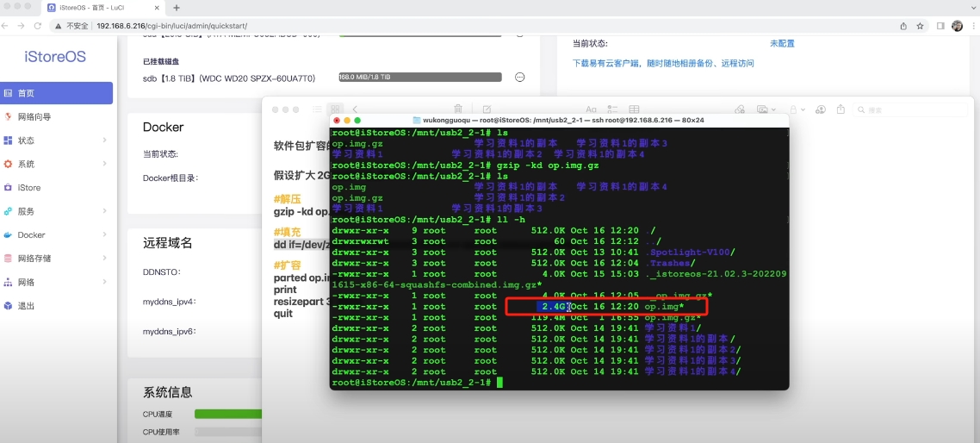Click the 系统 gear icon in sidebar
The width and height of the screenshot is (980, 443).
8,164
